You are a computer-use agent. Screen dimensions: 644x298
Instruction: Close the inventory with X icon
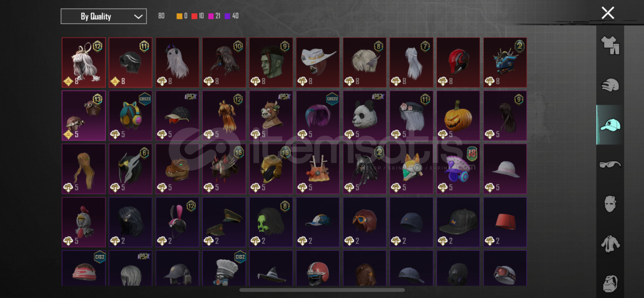(x=608, y=13)
